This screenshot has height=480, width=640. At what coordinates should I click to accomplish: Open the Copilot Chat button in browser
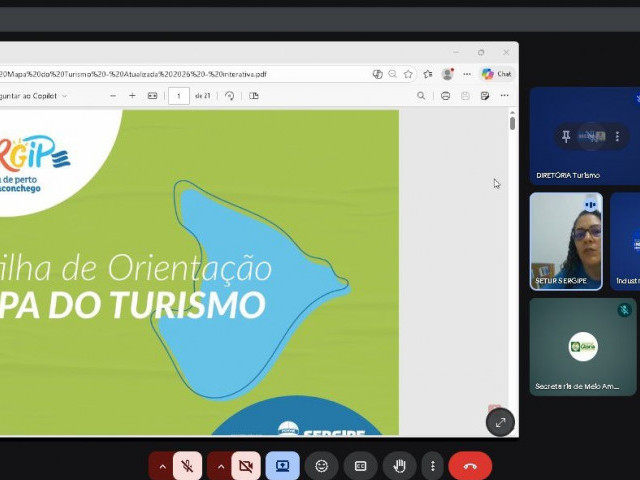[496, 74]
